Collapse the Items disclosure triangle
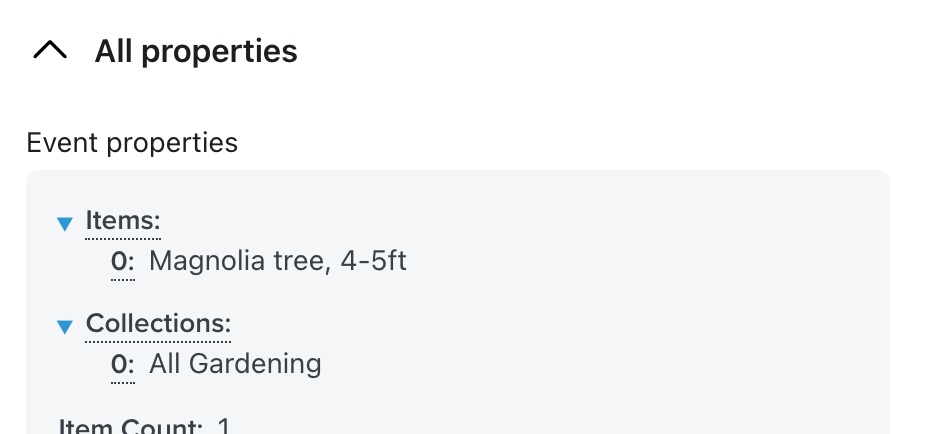The image size is (928, 434). 65,223
